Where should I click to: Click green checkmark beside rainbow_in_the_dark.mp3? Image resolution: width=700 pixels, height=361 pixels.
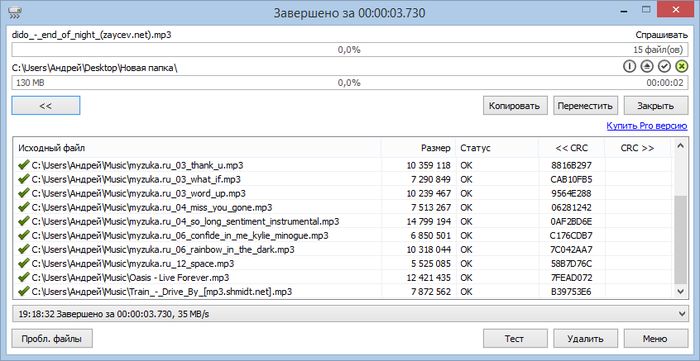pyautogui.click(x=23, y=249)
